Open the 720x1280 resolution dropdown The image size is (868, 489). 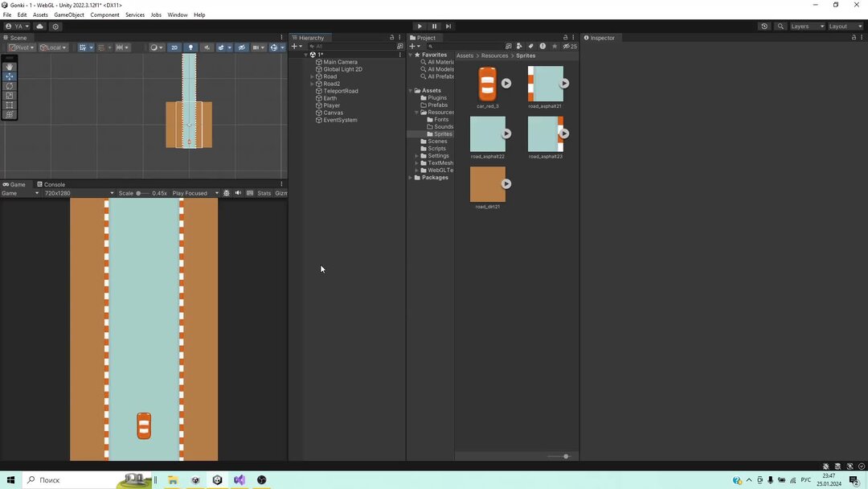pos(79,193)
